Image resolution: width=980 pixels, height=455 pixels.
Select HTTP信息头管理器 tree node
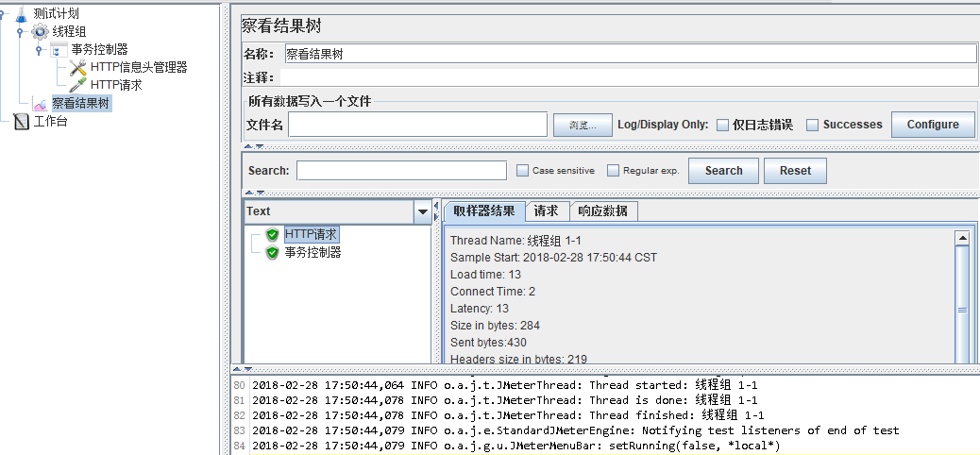click(139, 68)
